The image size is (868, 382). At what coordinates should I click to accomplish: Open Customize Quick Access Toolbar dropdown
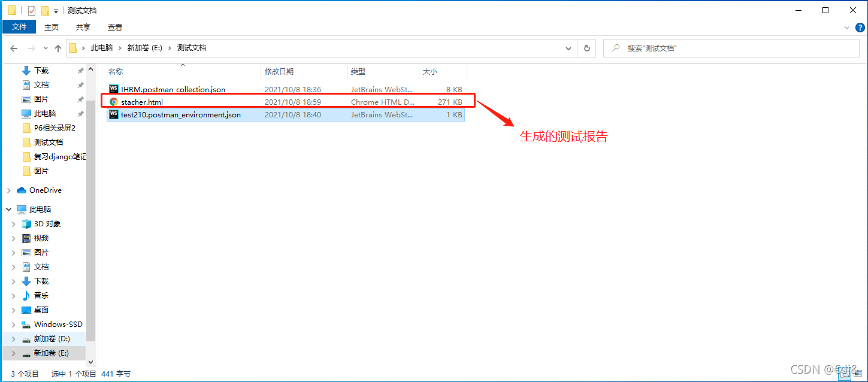56,11
